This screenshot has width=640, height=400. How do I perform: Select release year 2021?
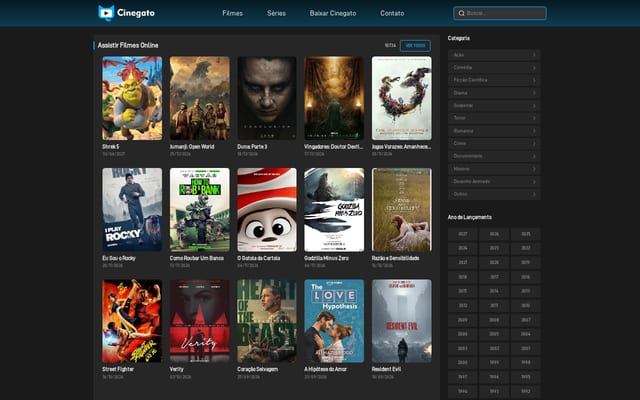462,262
